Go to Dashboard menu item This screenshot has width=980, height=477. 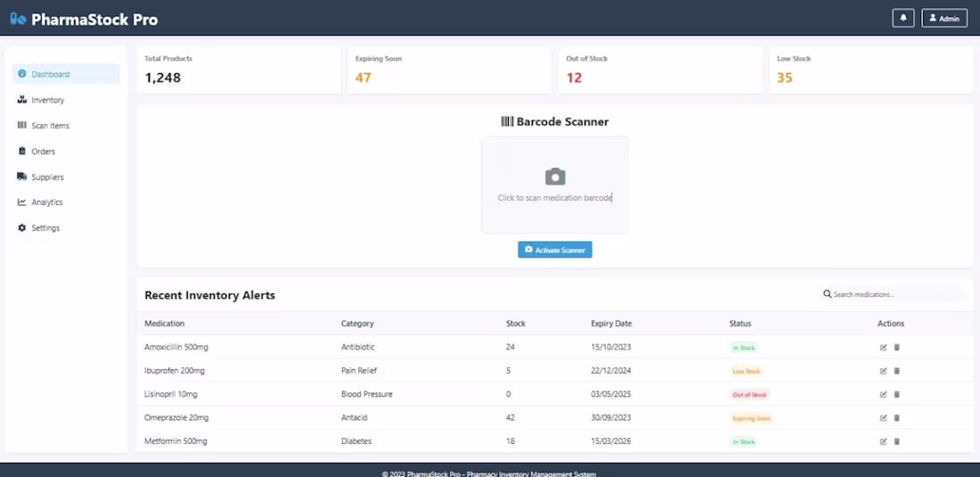[x=66, y=74]
